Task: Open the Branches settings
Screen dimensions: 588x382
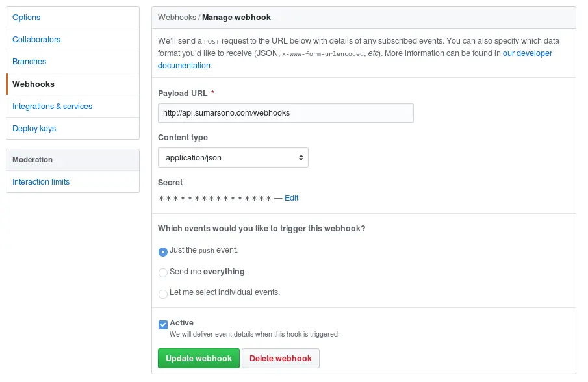Action: (29, 62)
